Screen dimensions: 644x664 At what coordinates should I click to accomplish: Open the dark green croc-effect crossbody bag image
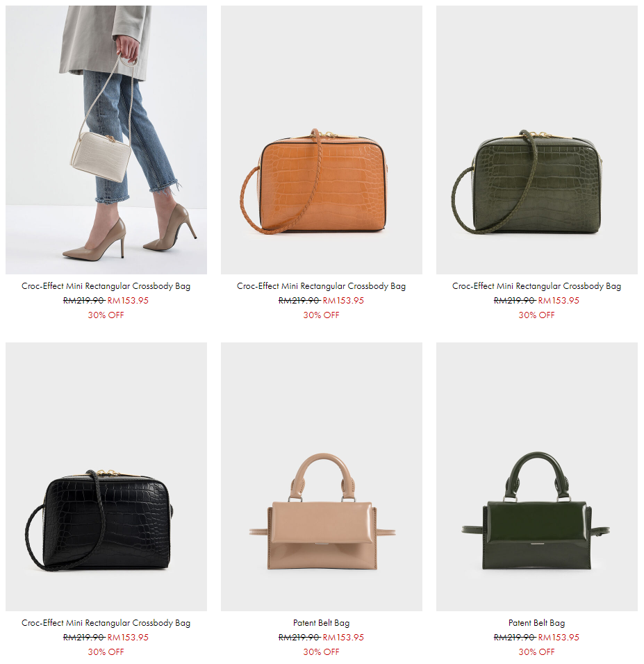[537, 140]
